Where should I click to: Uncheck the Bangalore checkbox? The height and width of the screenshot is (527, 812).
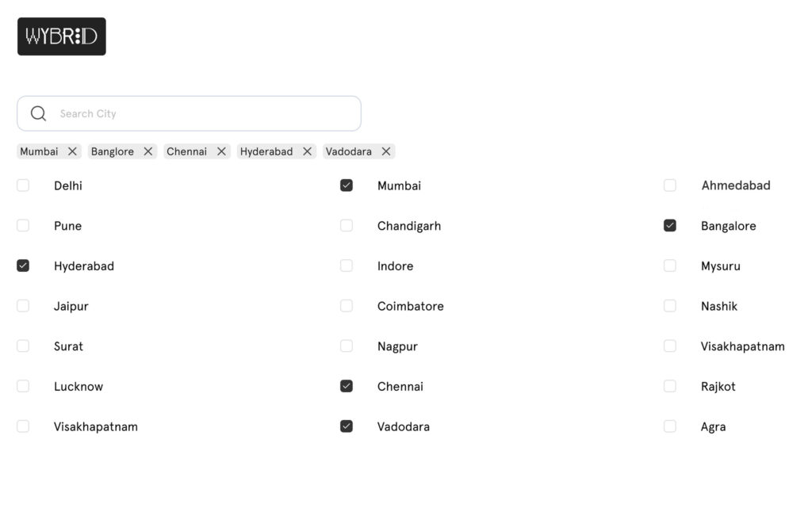point(670,226)
